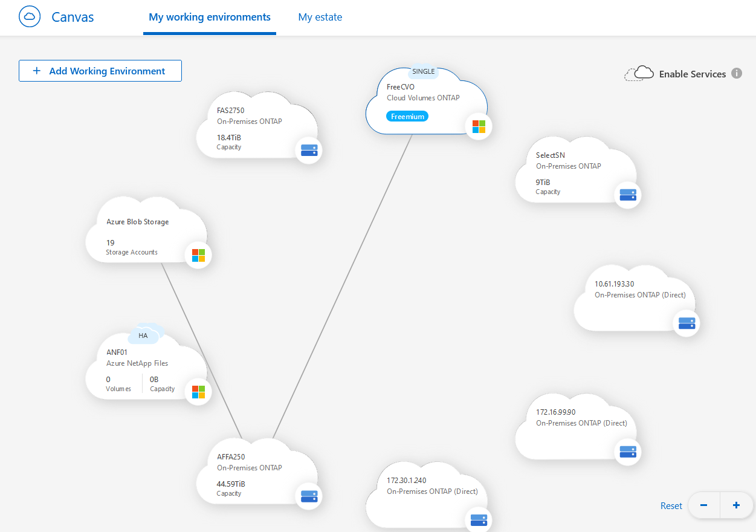Click the Canvas cloud logo icon

[x=30, y=17]
